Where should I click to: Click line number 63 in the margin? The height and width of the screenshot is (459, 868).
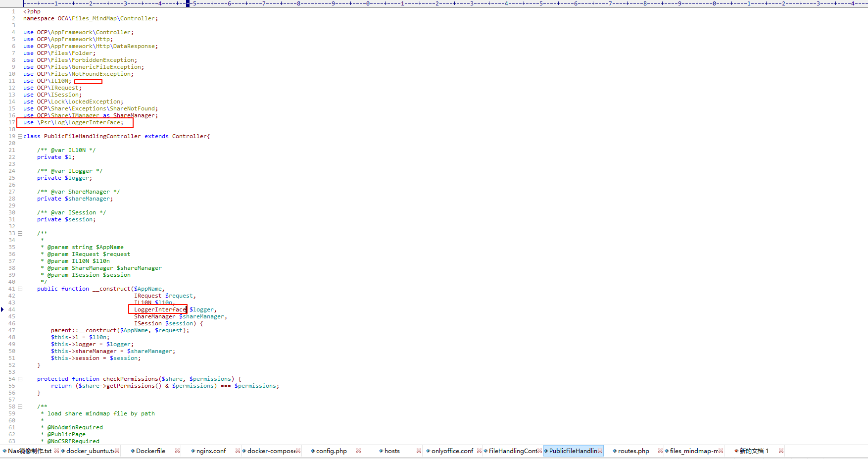coord(12,441)
